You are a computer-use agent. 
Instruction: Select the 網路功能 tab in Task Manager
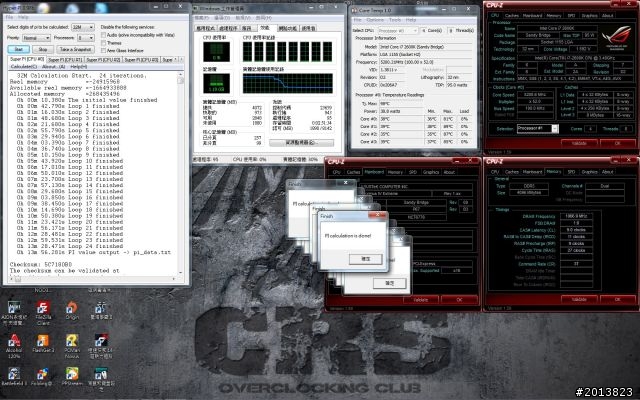[288, 28]
